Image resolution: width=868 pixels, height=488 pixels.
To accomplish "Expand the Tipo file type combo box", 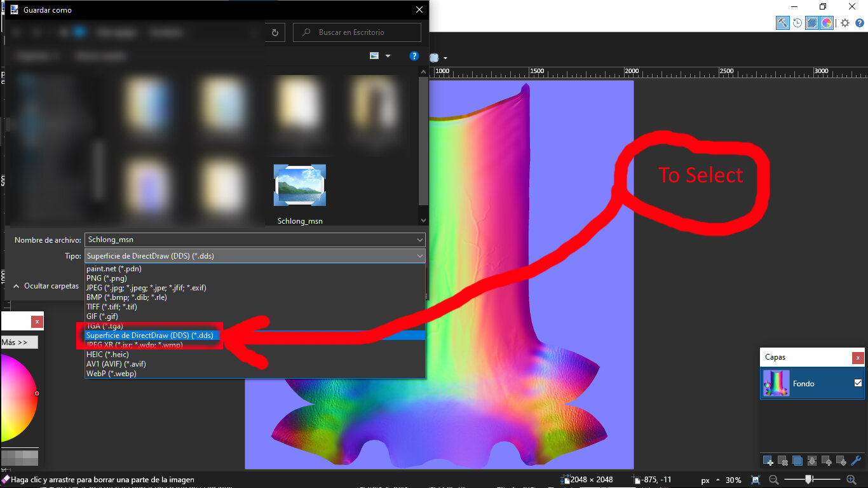I will click(254, 255).
